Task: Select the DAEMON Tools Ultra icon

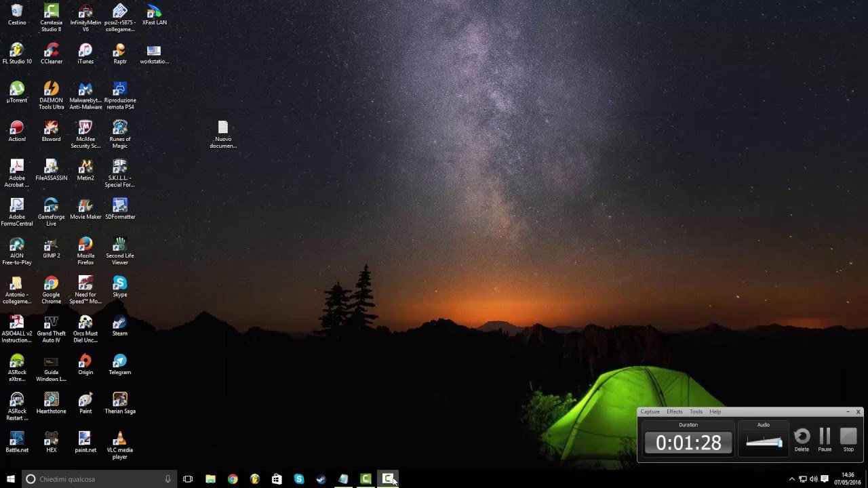Action: [51, 96]
